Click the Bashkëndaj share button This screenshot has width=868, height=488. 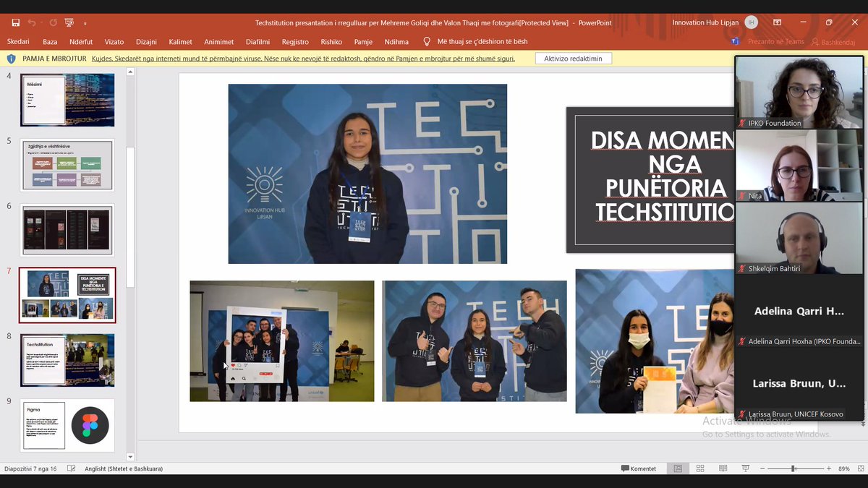tap(833, 42)
